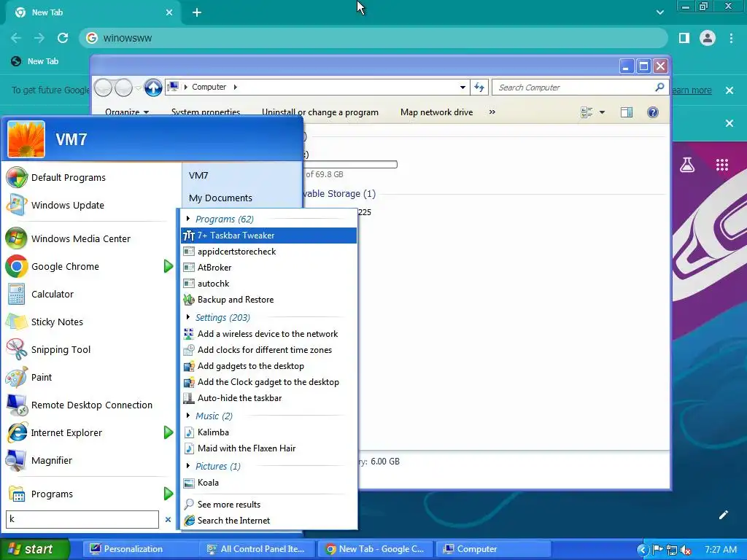Click Uninstall or change a program
The width and height of the screenshot is (747, 560).
320,112
